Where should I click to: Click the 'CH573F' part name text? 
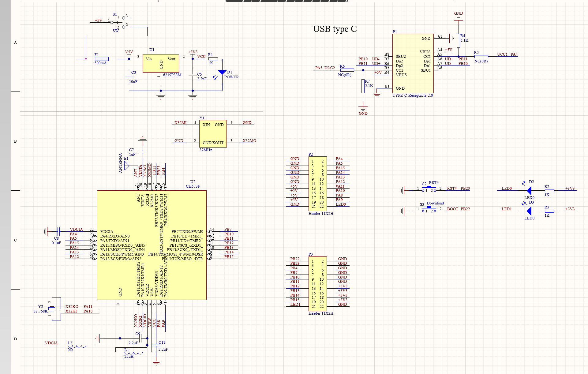click(x=193, y=186)
